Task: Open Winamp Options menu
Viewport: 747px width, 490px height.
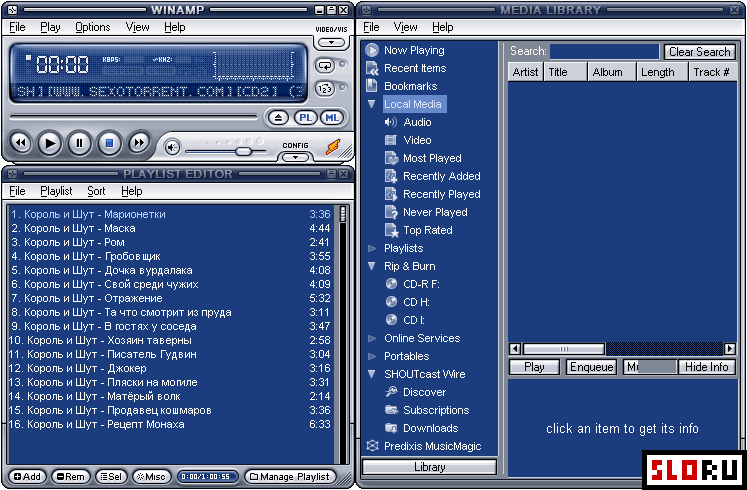Action: (x=92, y=27)
